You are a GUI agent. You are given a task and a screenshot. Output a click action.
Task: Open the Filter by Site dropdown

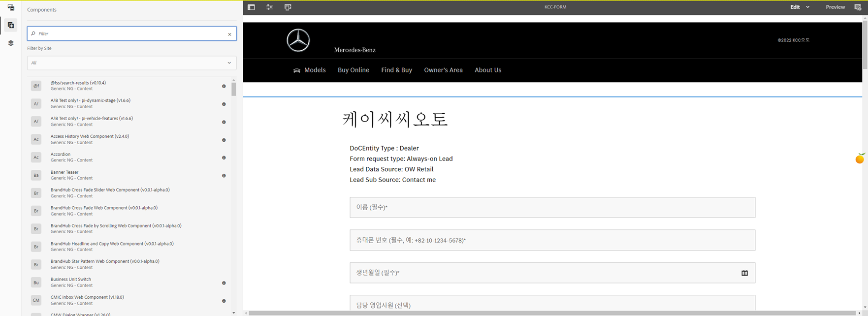131,63
